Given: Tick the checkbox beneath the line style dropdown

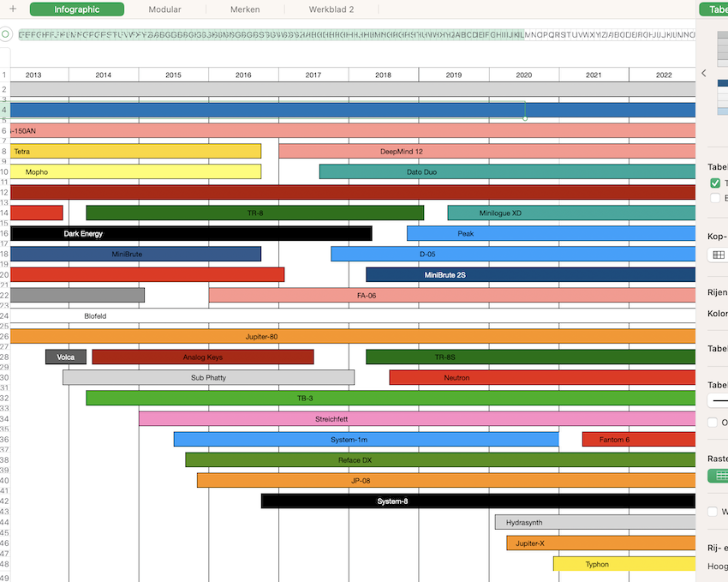Looking at the screenshot, I should 713,423.
